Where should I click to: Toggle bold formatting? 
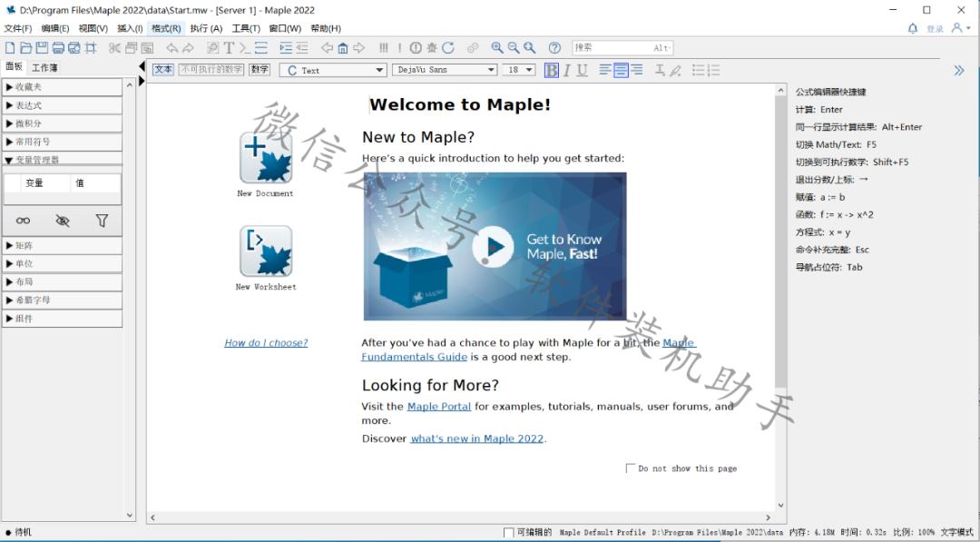(x=552, y=70)
